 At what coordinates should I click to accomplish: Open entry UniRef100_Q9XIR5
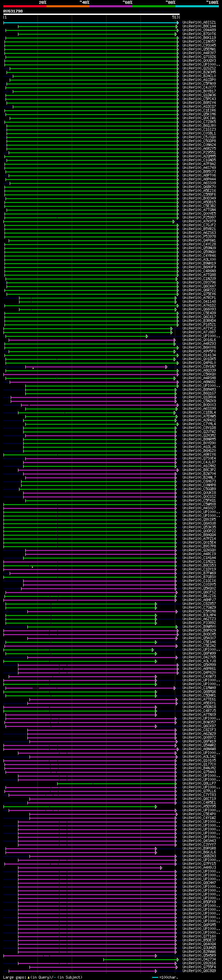199,520
